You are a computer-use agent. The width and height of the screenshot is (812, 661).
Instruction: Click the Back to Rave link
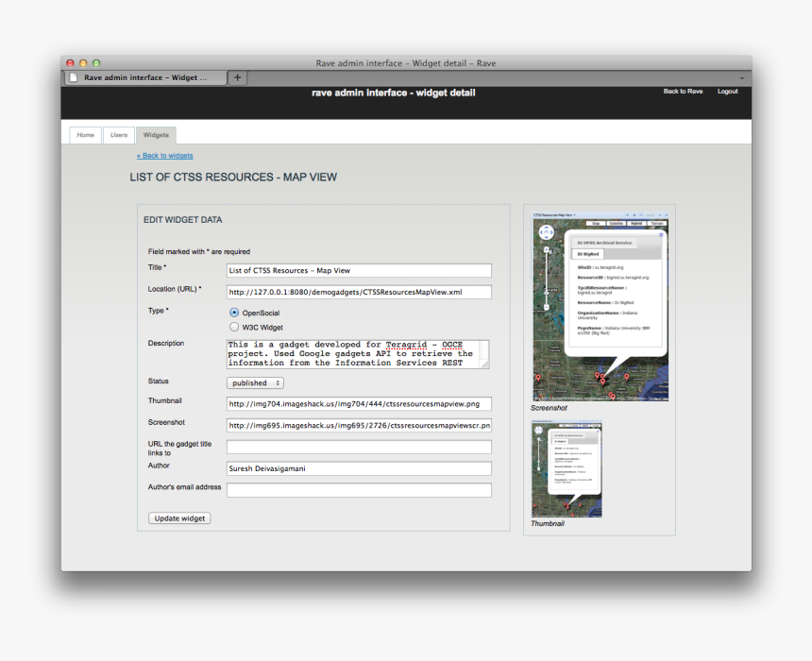[683, 92]
